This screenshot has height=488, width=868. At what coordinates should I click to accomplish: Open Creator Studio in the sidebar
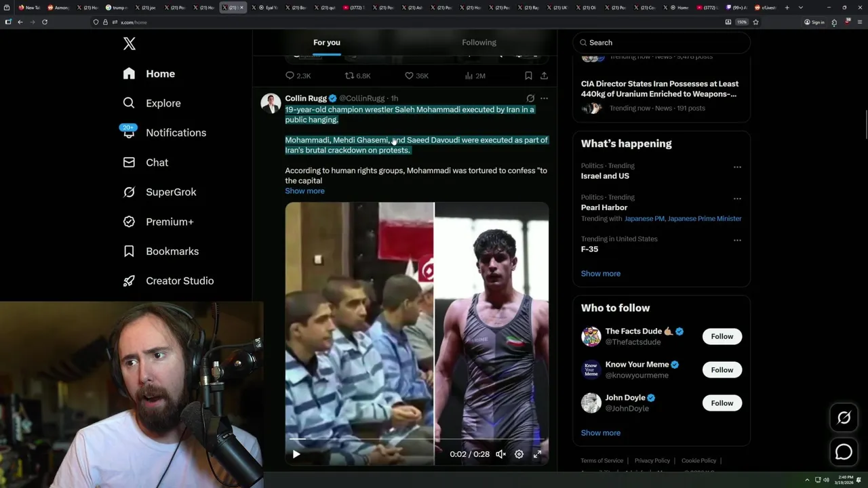pos(169,281)
